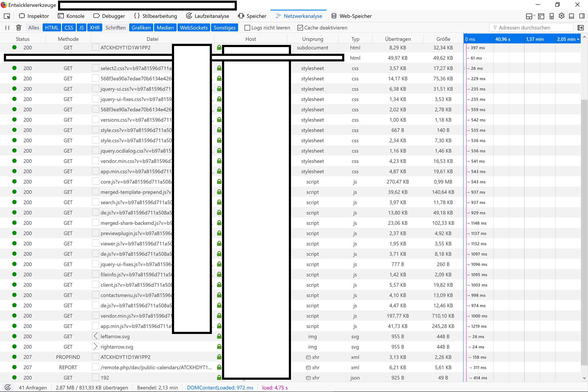
Task: Open frame selector dropdown arrow
Action: point(534,16)
